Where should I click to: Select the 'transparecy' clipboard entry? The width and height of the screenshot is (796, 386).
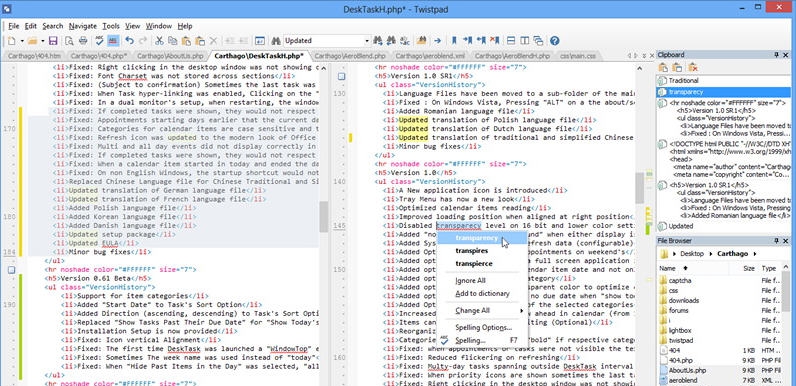click(723, 92)
